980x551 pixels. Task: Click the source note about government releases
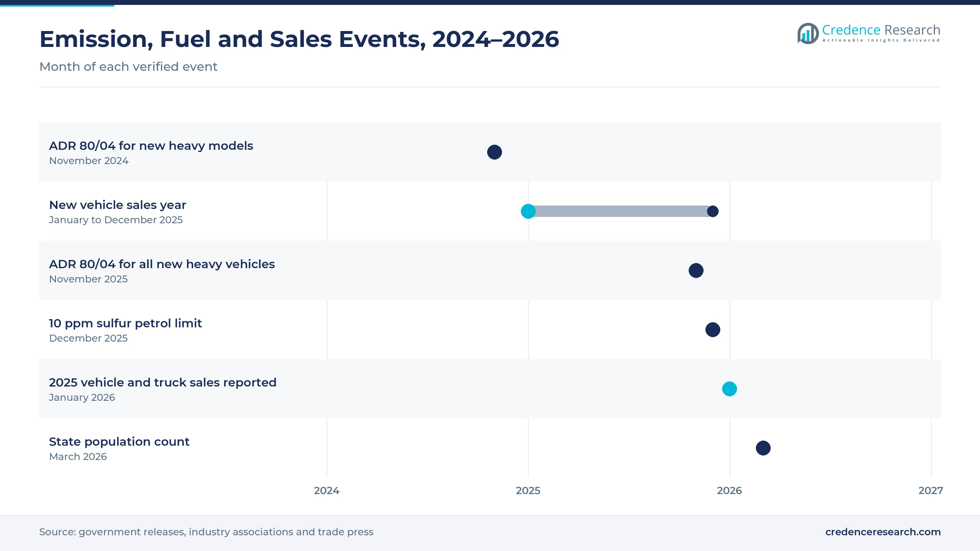coord(206,532)
